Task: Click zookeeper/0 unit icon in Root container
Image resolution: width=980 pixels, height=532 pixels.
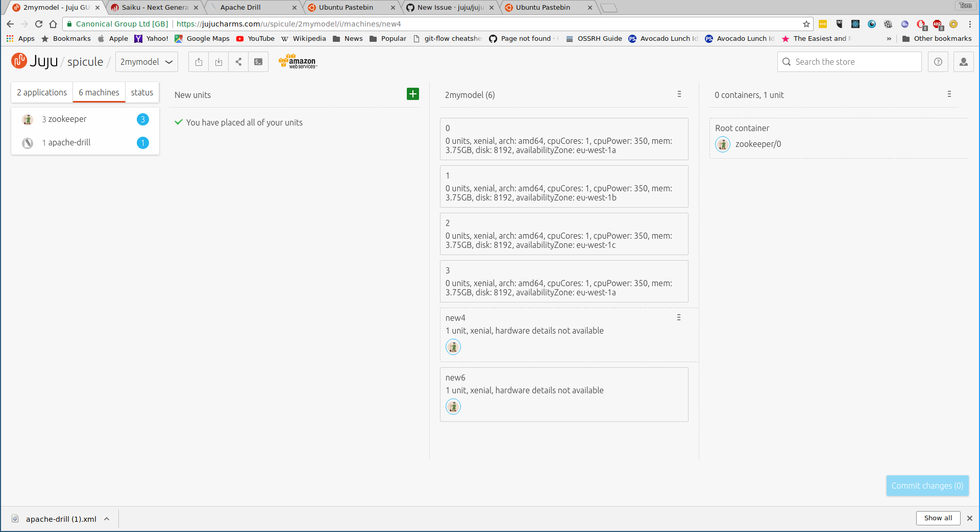Action: pos(723,144)
